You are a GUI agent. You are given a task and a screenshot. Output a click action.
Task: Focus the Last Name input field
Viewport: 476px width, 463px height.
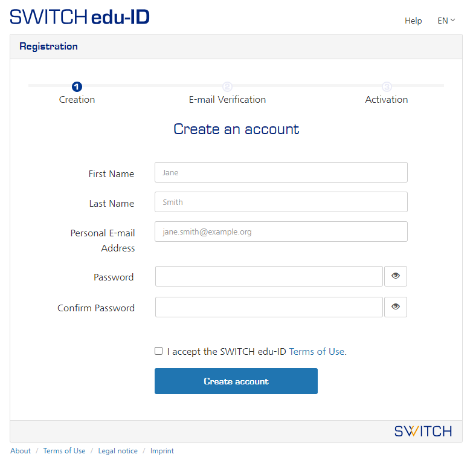[x=281, y=202]
